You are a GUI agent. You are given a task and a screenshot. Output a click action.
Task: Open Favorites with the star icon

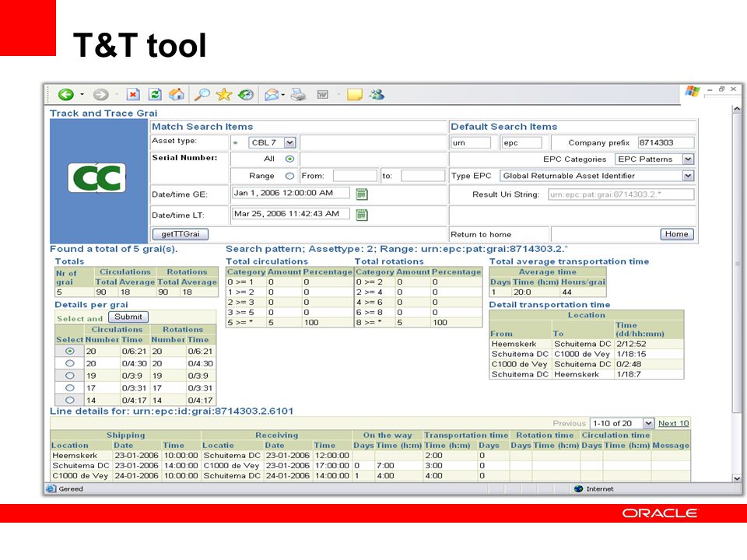click(223, 94)
